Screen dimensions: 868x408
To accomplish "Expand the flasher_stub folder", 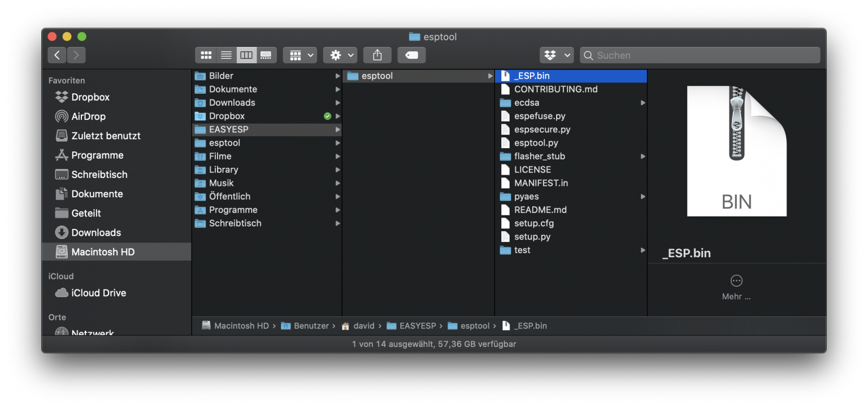I will 643,156.
